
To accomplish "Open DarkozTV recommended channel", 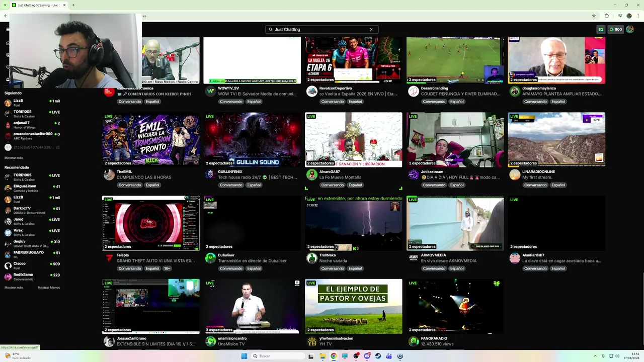I will (x=32, y=211).
